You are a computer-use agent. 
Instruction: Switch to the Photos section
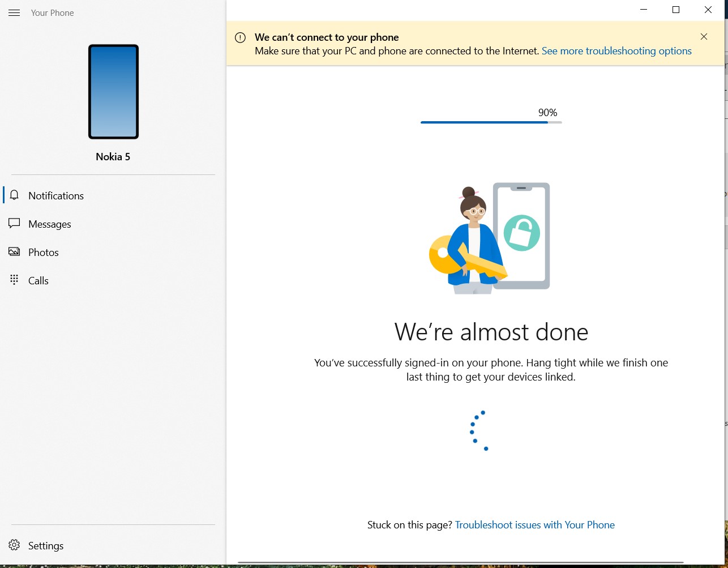pyautogui.click(x=113, y=252)
